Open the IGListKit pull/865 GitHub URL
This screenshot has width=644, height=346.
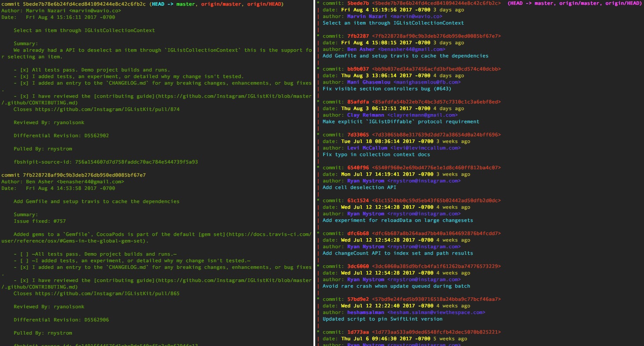tap(108, 293)
